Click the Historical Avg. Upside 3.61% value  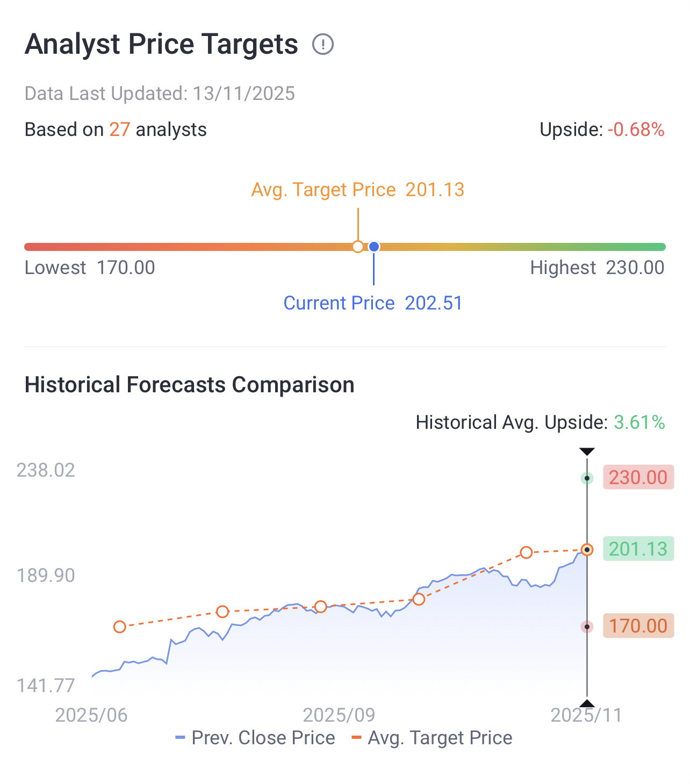click(x=639, y=422)
